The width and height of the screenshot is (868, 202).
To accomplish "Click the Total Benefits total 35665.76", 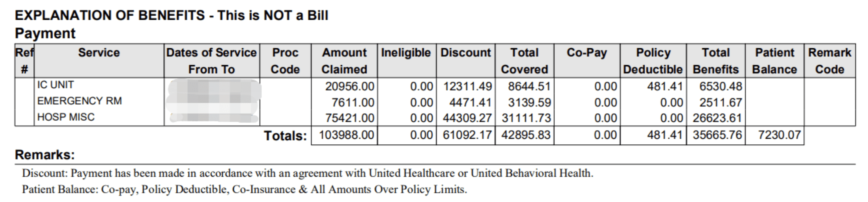I will (717, 135).
